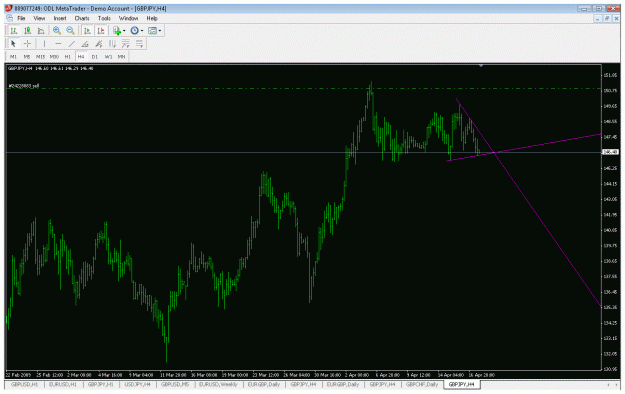The height and width of the screenshot is (394, 625).
Task: Toggle chart shift red arrow icon
Action: coord(101,31)
